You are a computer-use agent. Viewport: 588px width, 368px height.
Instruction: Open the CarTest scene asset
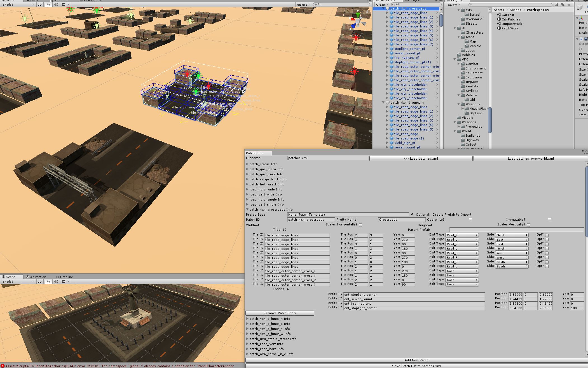pos(505,15)
